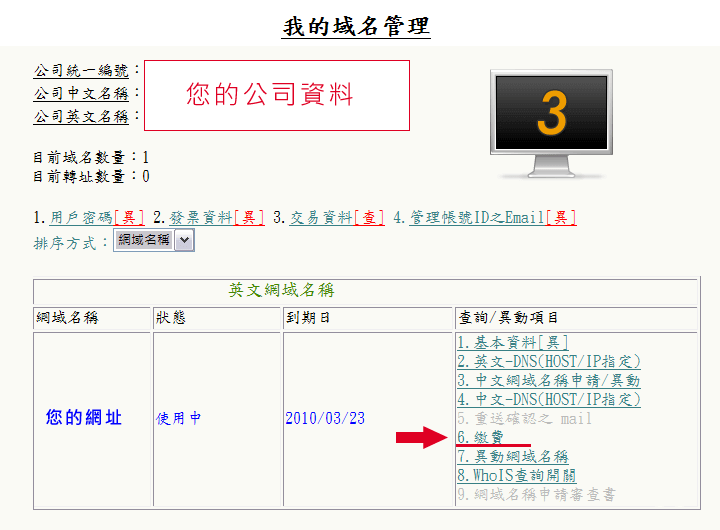Click the 目前域名數量：1 text

click(91, 158)
